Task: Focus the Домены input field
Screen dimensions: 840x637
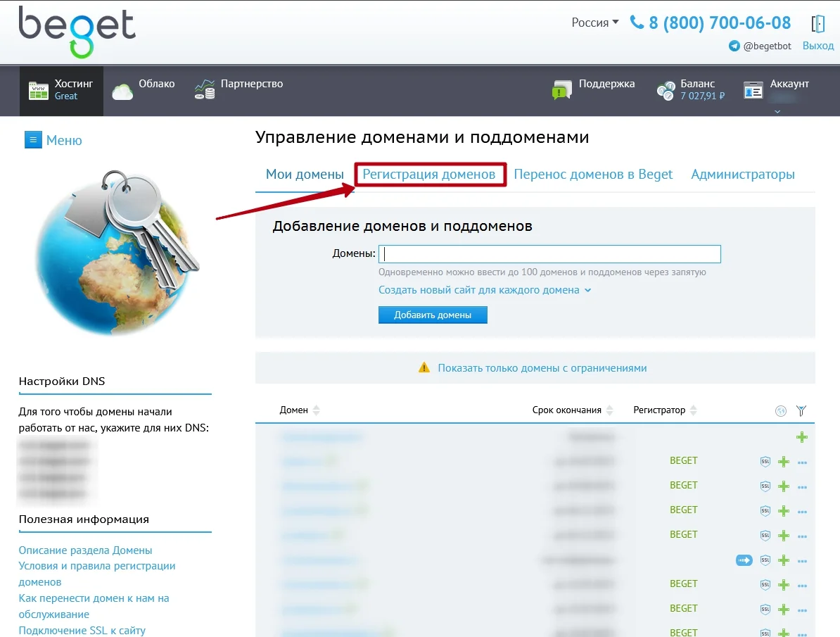Action: pyautogui.click(x=549, y=253)
